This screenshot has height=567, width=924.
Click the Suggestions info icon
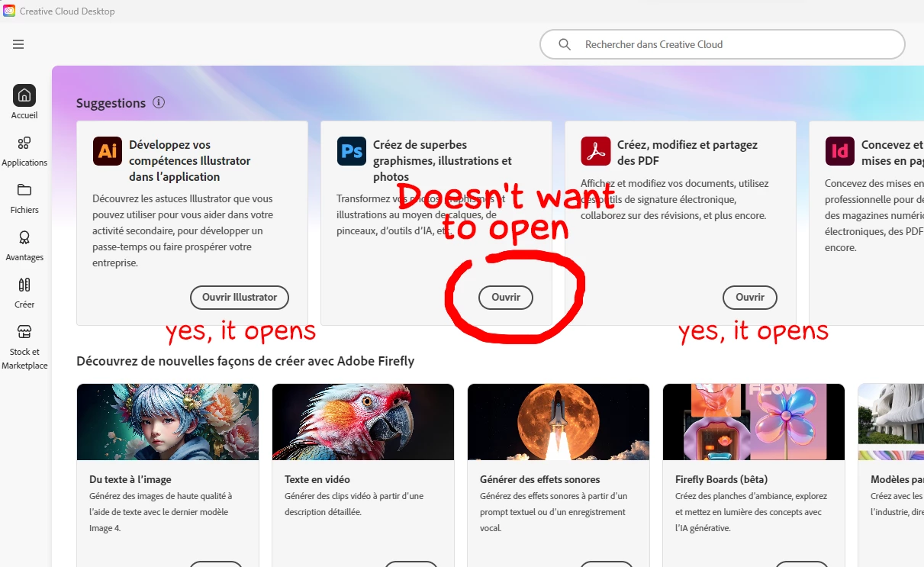coord(159,102)
